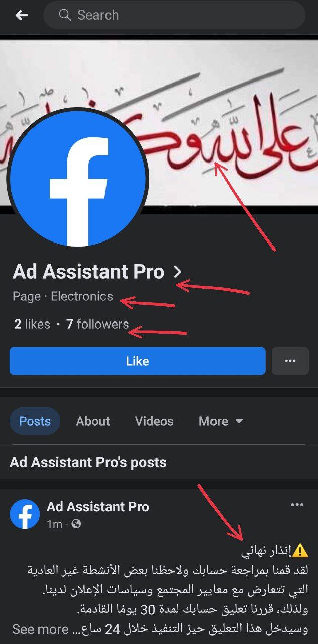Tap the warning triangle emoji in post
The height and width of the screenshot is (644, 318).
[300, 551]
